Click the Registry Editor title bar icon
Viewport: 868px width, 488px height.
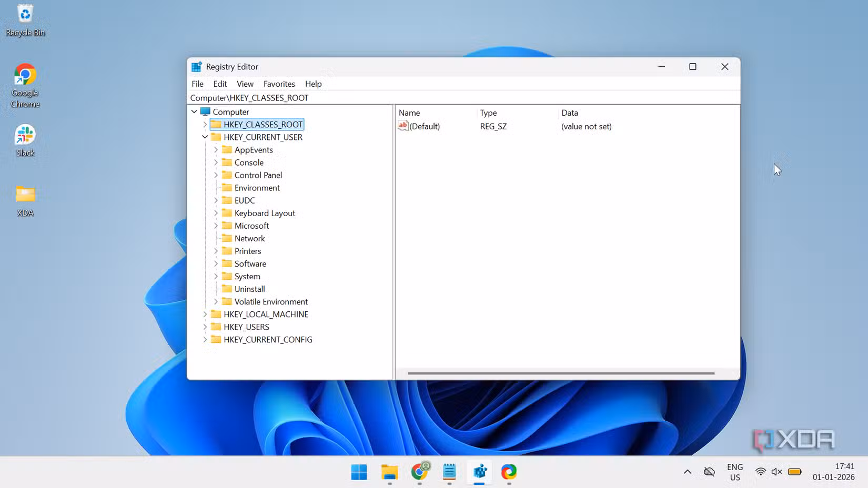[x=197, y=67]
